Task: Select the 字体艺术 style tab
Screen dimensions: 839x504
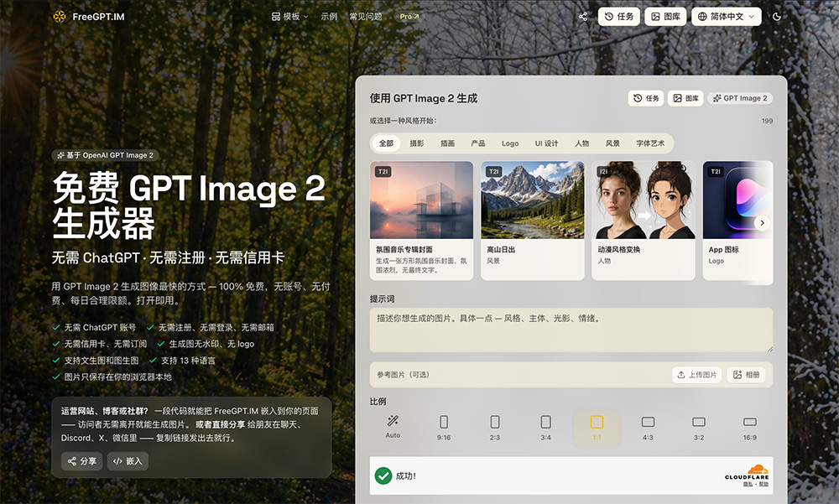Action: tap(650, 143)
